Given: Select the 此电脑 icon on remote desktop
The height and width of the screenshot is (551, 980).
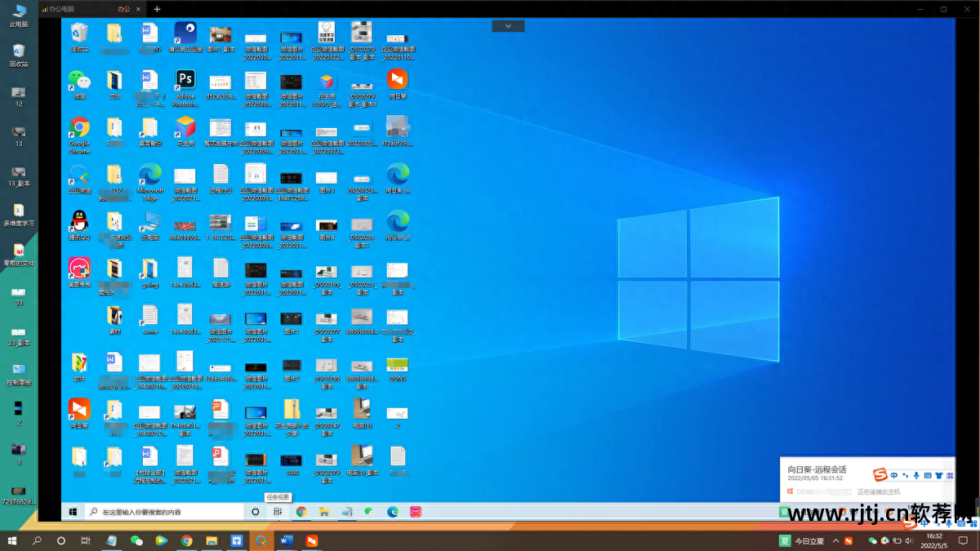Looking at the screenshot, I should click(150, 225).
